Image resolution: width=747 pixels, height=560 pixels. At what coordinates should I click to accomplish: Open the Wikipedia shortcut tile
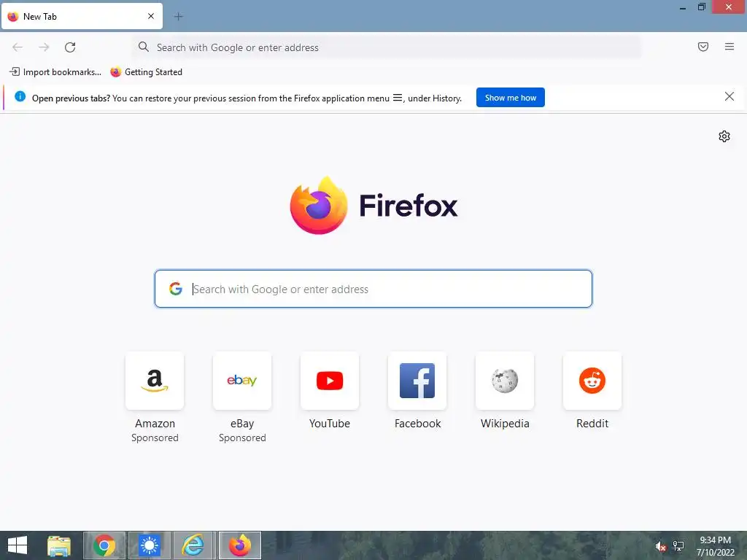(505, 381)
